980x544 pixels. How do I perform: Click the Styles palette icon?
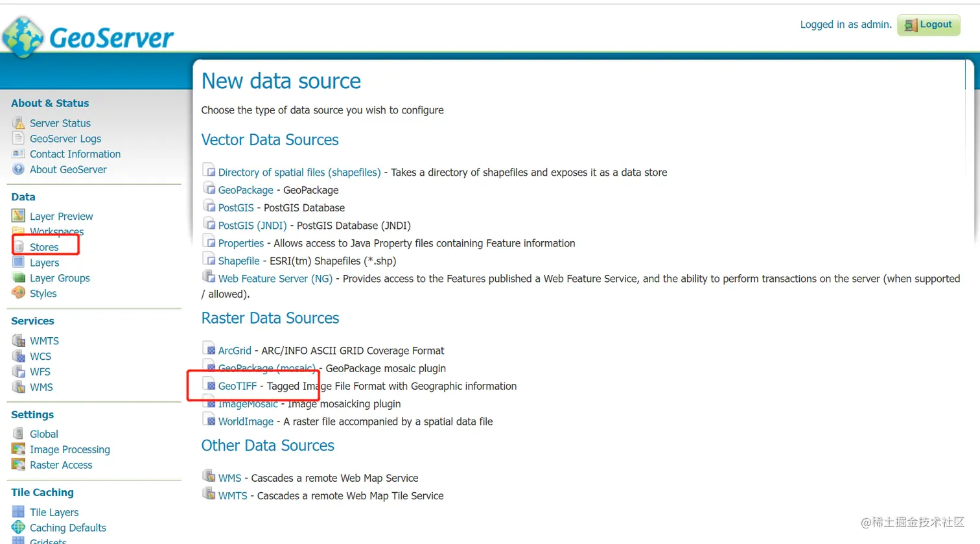coord(18,293)
